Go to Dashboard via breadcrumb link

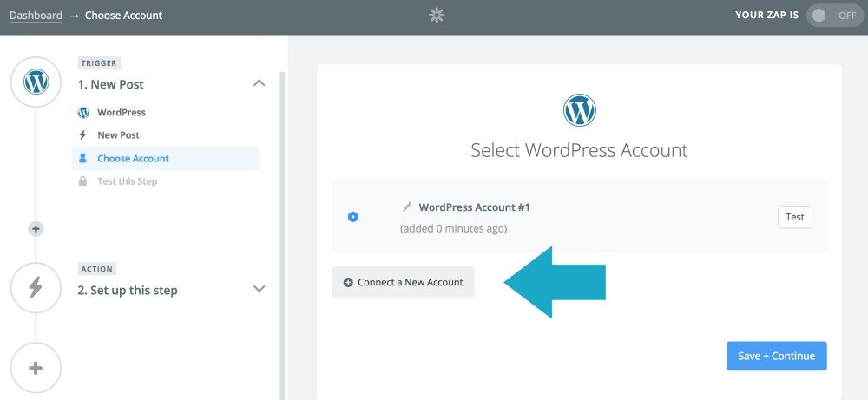click(x=36, y=16)
